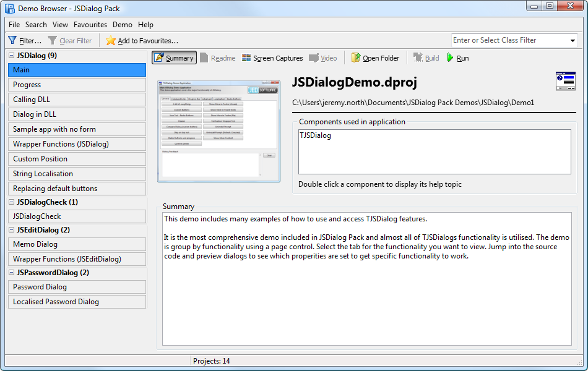588x371 pixels.
Task: Collapse the JSEditDialog (2) group
Action: 11,229
